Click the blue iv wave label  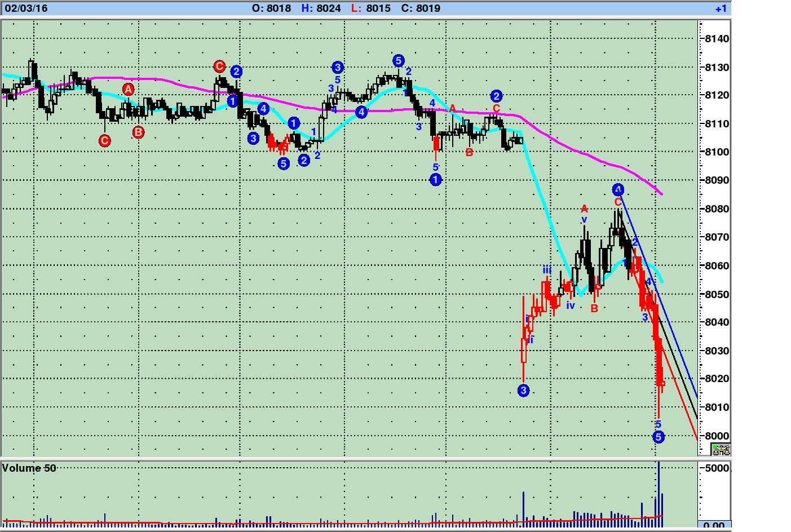[x=571, y=305]
